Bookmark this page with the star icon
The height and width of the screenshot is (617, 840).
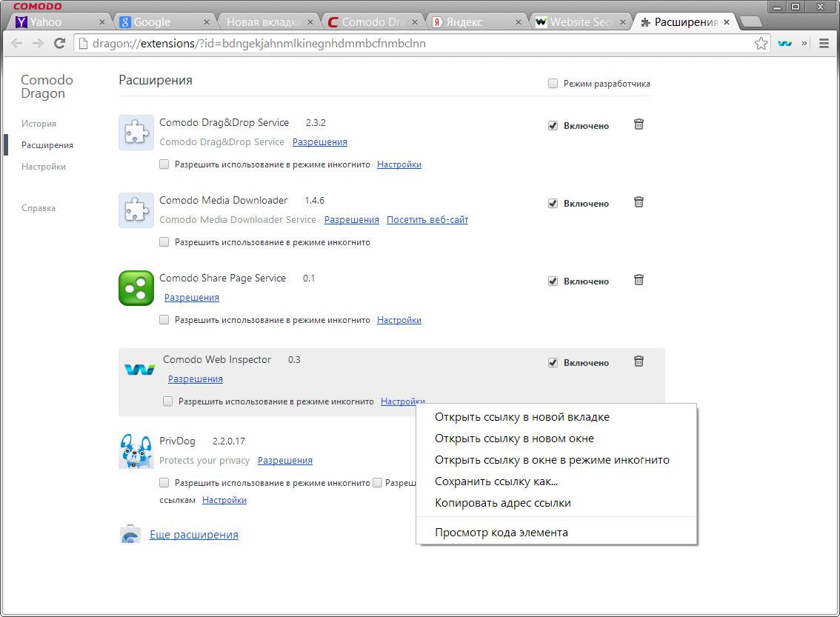click(x=761, y=44)
